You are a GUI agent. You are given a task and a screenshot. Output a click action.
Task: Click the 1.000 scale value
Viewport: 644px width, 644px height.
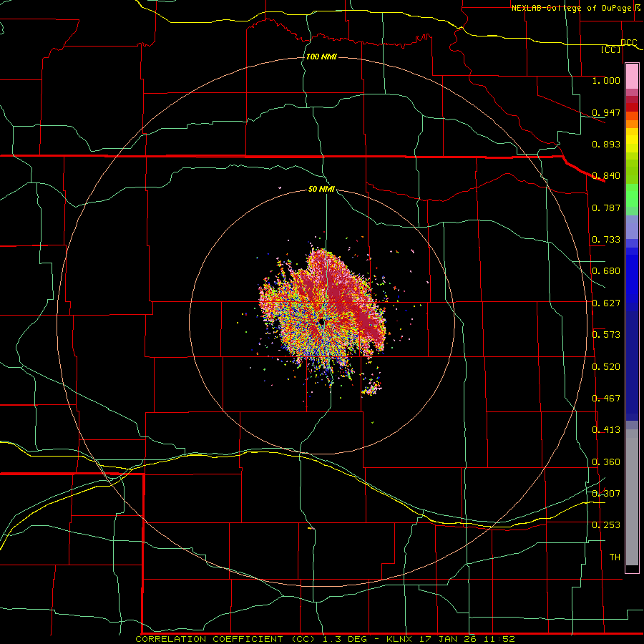pyautogui.click(x=606, y=80)
